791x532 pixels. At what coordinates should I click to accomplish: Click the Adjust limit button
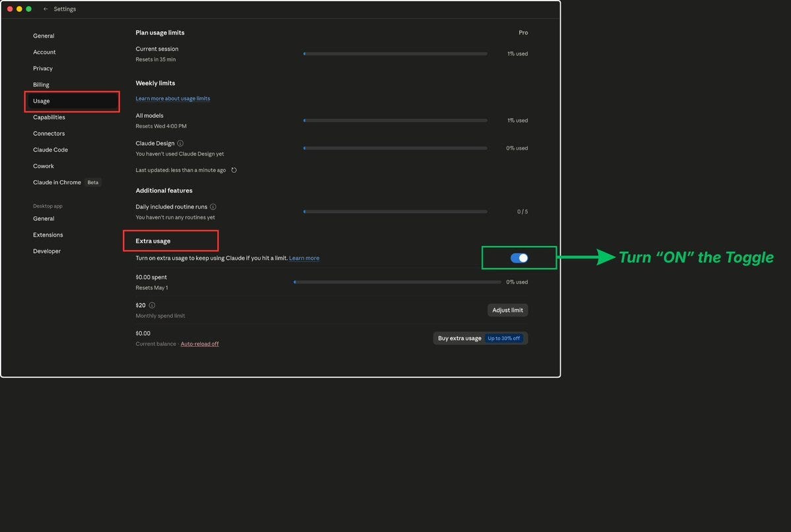coord(507,310)
